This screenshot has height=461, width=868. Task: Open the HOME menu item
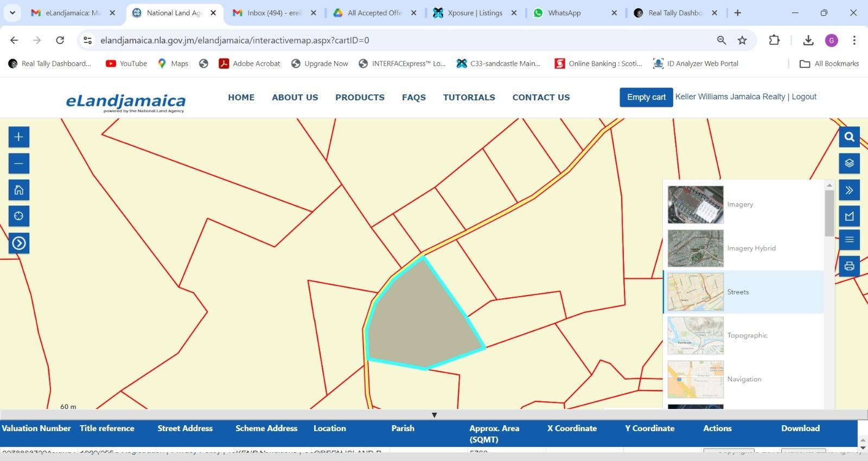point(241,98)
